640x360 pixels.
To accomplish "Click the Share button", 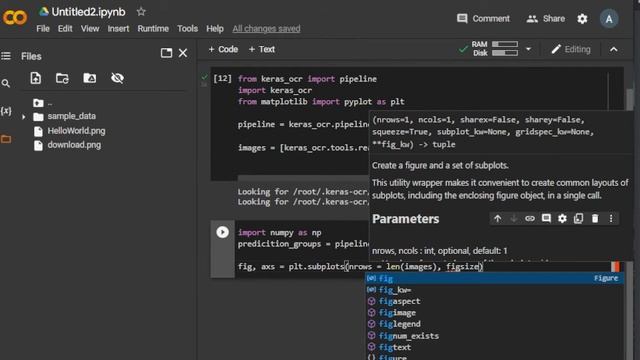I will click(546, 18).
